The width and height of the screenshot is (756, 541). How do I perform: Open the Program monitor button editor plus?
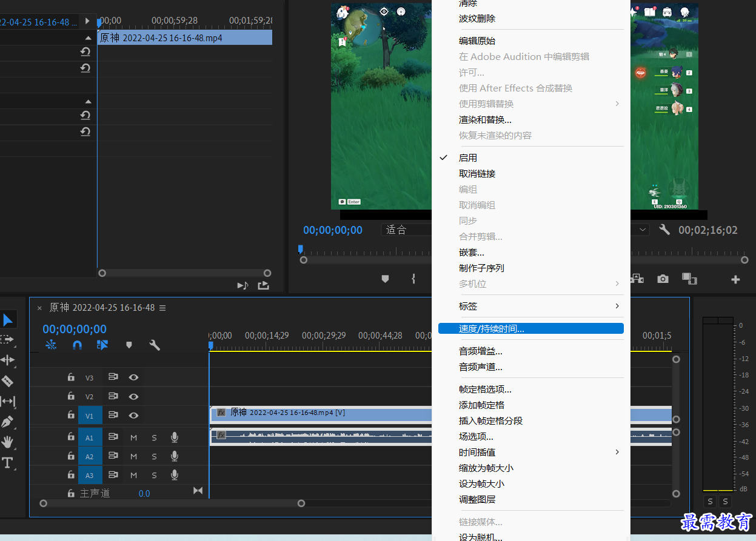click(x=735, y=279)
